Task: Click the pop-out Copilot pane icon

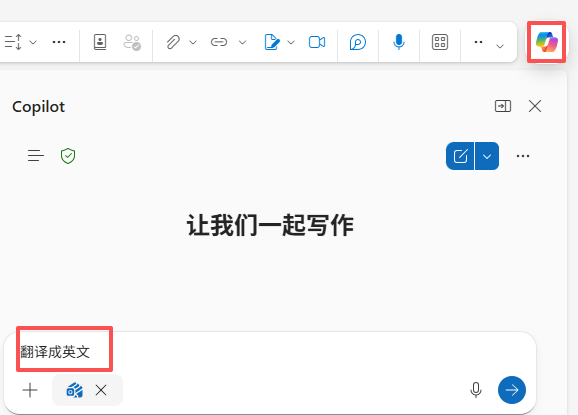Action: (503, 106)
